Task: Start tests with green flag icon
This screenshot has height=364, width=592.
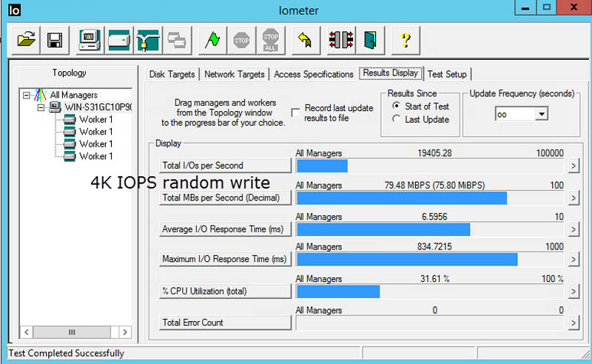Action: point(212,40)
